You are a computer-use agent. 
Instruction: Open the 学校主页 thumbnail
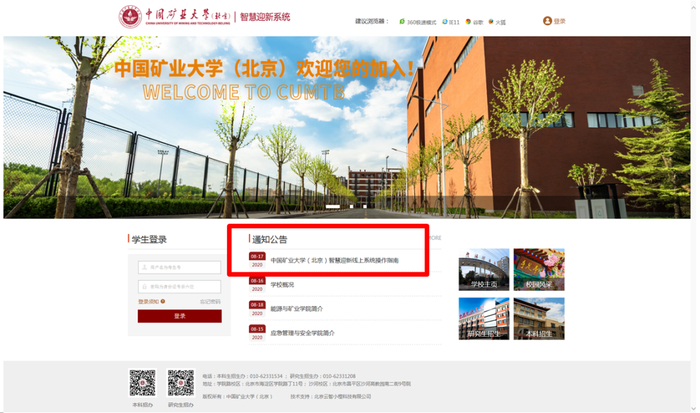484,270
